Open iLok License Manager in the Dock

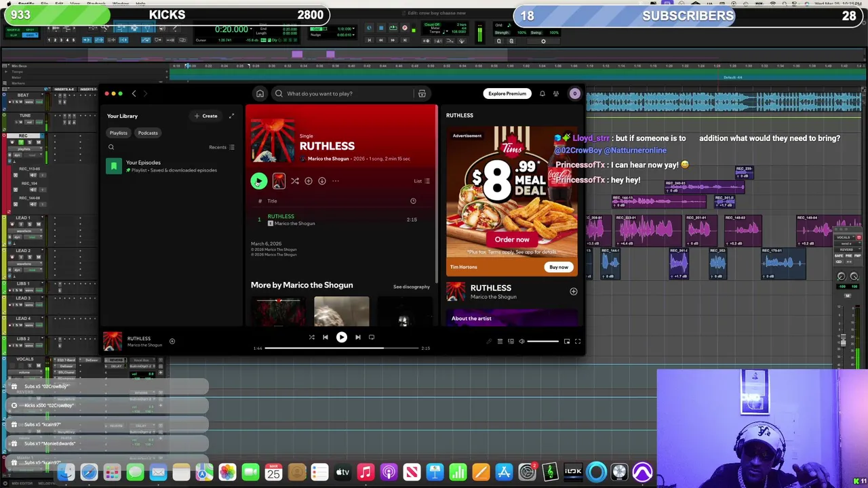click(x=573, y=472)
